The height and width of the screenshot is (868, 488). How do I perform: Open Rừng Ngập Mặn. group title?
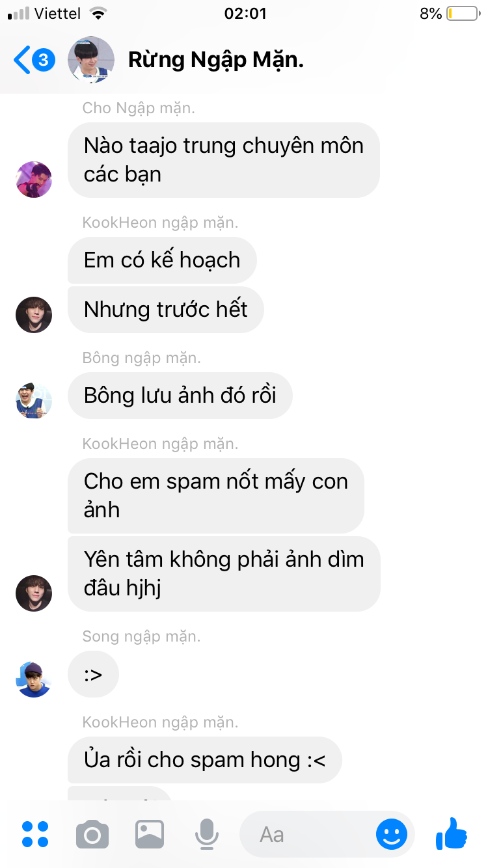(216, 60)
